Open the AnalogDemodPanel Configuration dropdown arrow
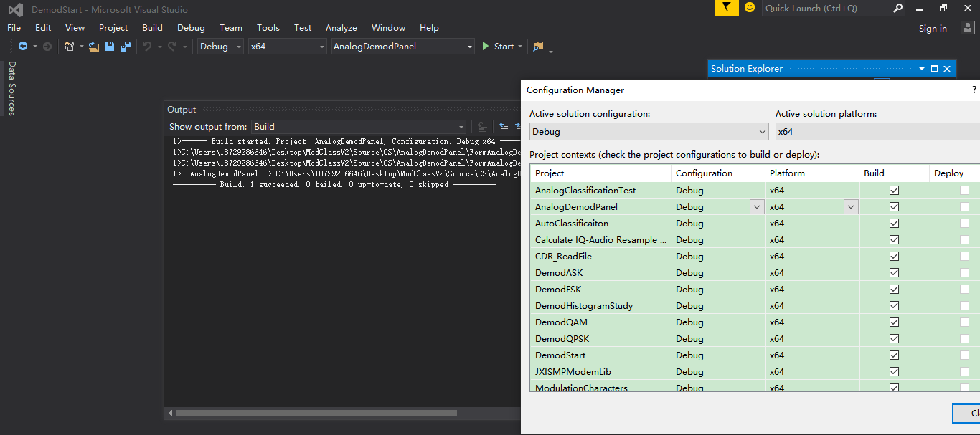This screenshot has height=435, width=980. coord(756,207)
